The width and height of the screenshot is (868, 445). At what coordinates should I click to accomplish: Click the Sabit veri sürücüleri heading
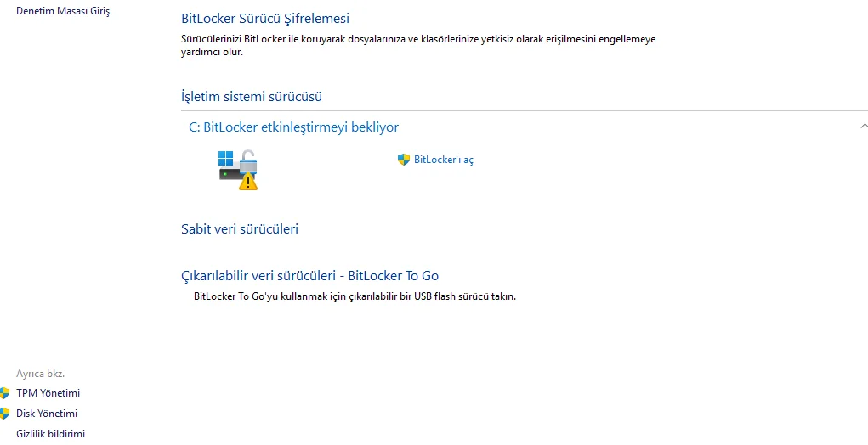[x=240, y=228]
